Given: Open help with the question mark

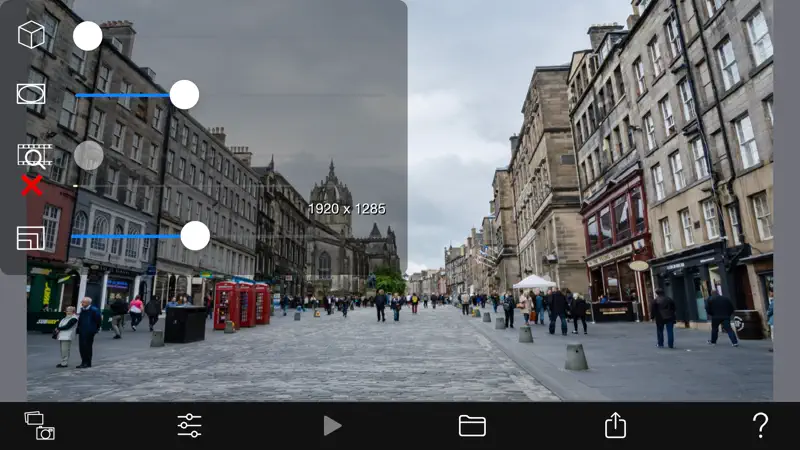Looking at the screenshot, I should click(760, 425).
